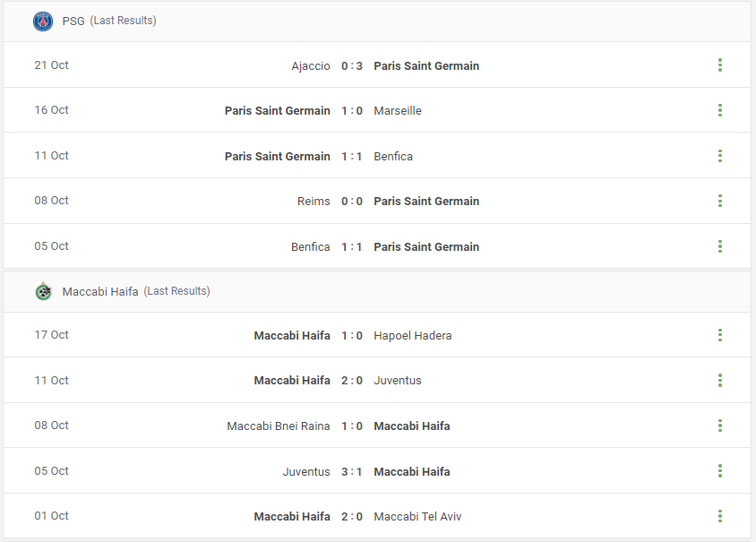Open kebab menu for Reims match row
The height and width of the screenshot is (542, 756).
pyautogui.click(x=720, y=201)
